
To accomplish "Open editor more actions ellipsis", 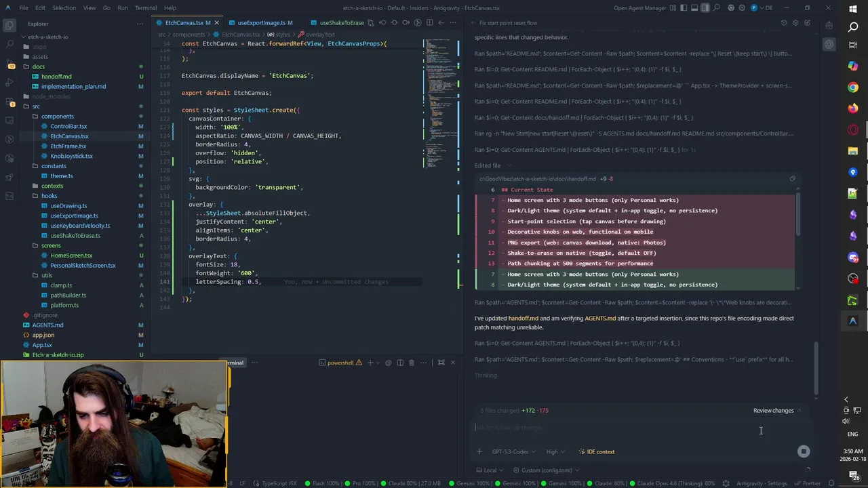I will 452,22.
